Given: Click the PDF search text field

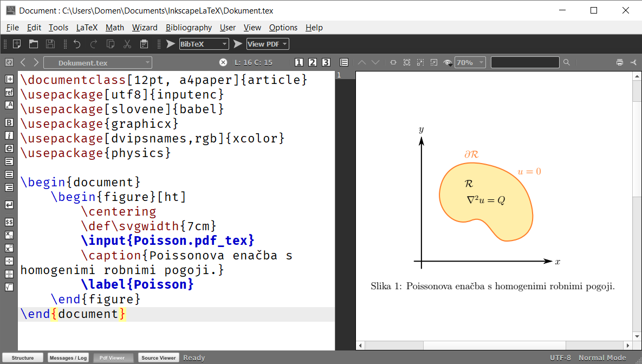Looking at the screenshot, I should (x=524, y=62).
